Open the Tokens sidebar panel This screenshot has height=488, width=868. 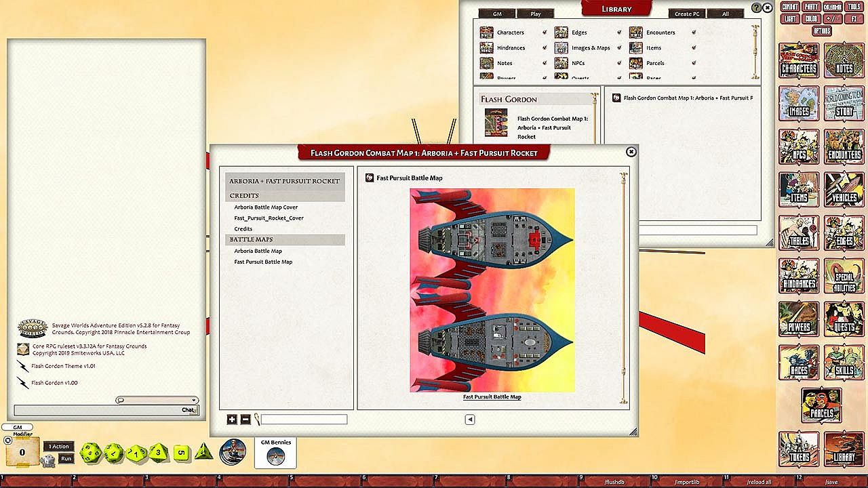(799, 449)
